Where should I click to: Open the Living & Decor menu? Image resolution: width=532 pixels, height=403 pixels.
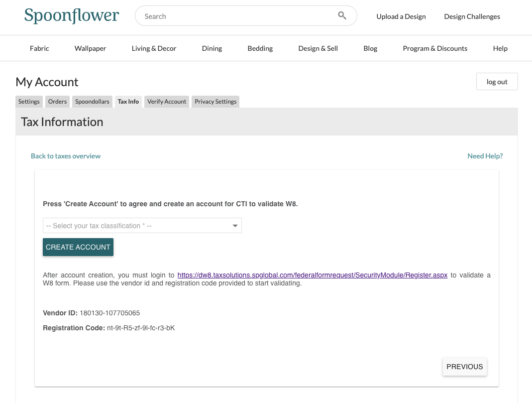point(154,48)
